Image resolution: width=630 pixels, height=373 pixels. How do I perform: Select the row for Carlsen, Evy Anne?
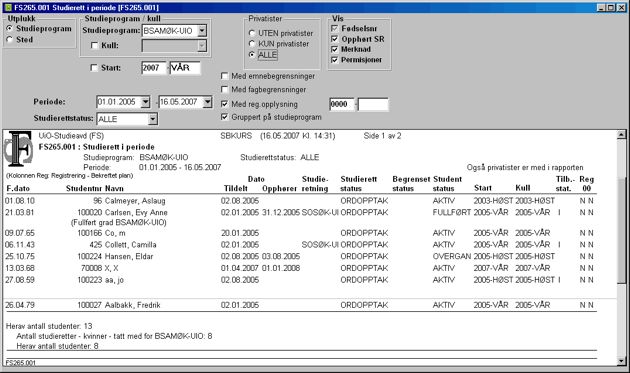click(x=300, y=212)
